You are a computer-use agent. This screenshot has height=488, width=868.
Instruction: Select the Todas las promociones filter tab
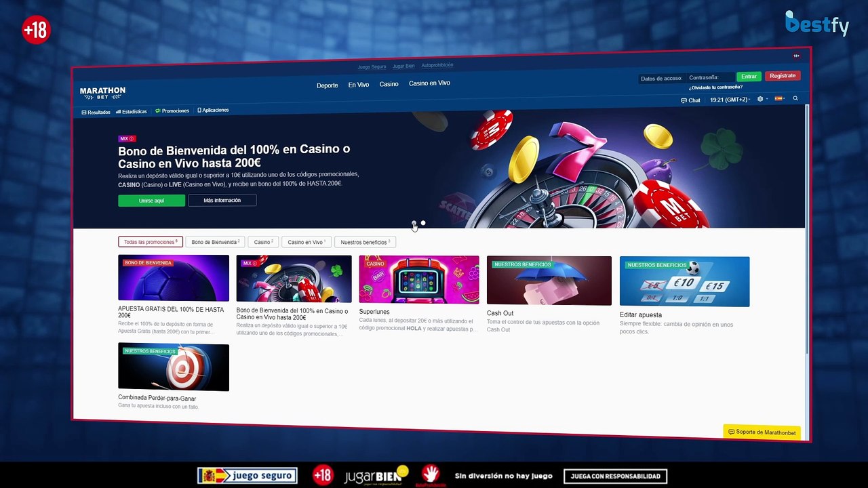coord(151,242)
